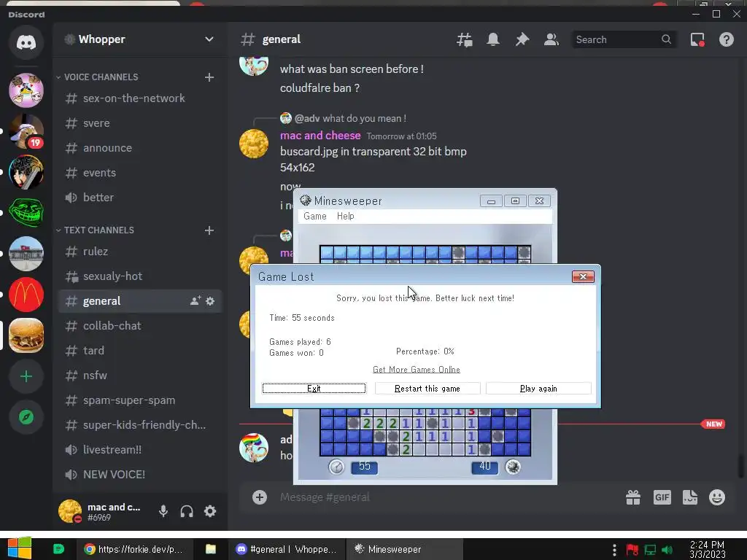Open the sticker picker icon

690,497
